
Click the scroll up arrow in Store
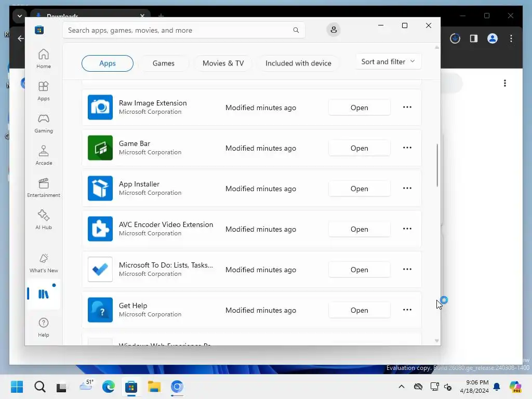pyautogui.click(x=437, y=47)
